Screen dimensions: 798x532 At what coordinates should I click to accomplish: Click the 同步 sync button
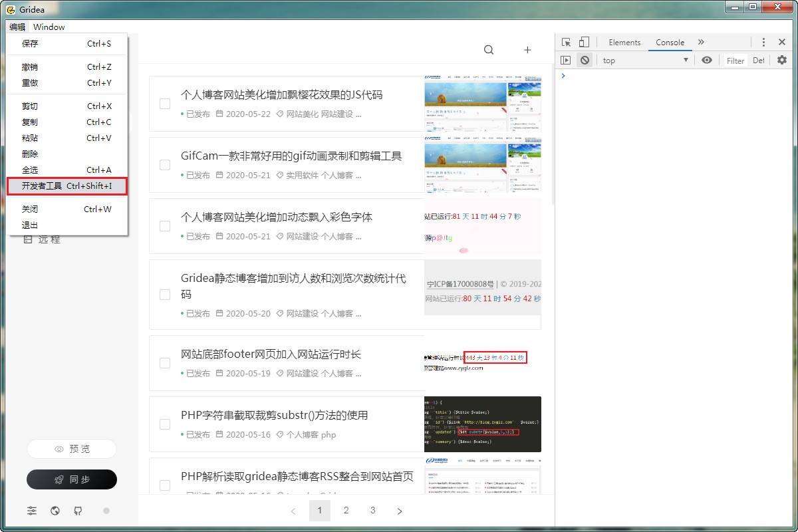coord(72,479)
